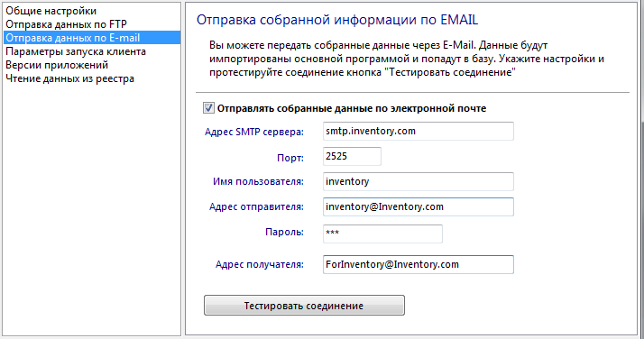
Task: Click the Порт label
Action: [x=290, y=158]
